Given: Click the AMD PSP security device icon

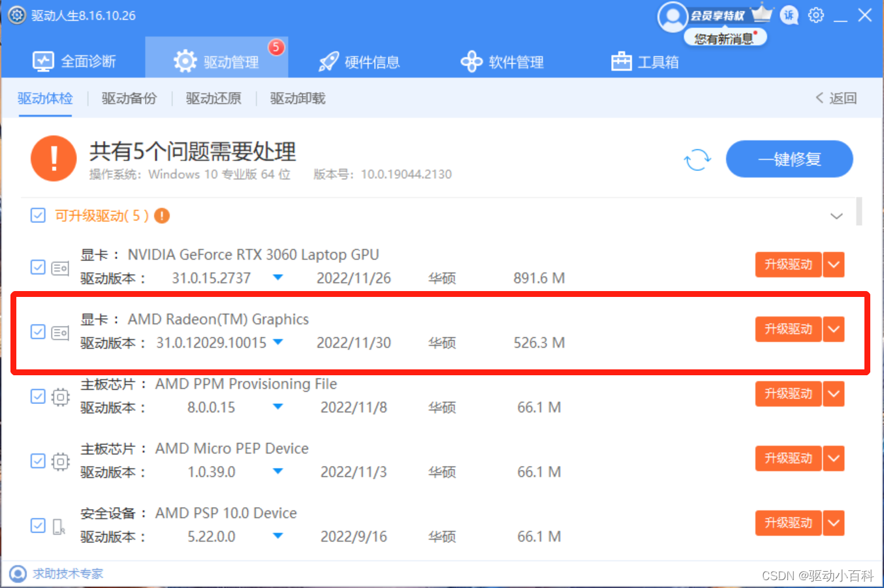Looking at the screenshot, I should pyautogui.click(x=59, y=526).
